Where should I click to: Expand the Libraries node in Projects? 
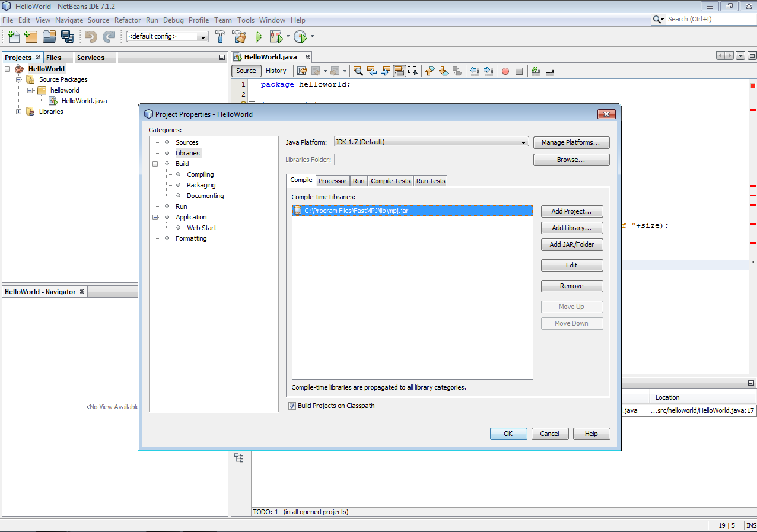pos(19,112)
